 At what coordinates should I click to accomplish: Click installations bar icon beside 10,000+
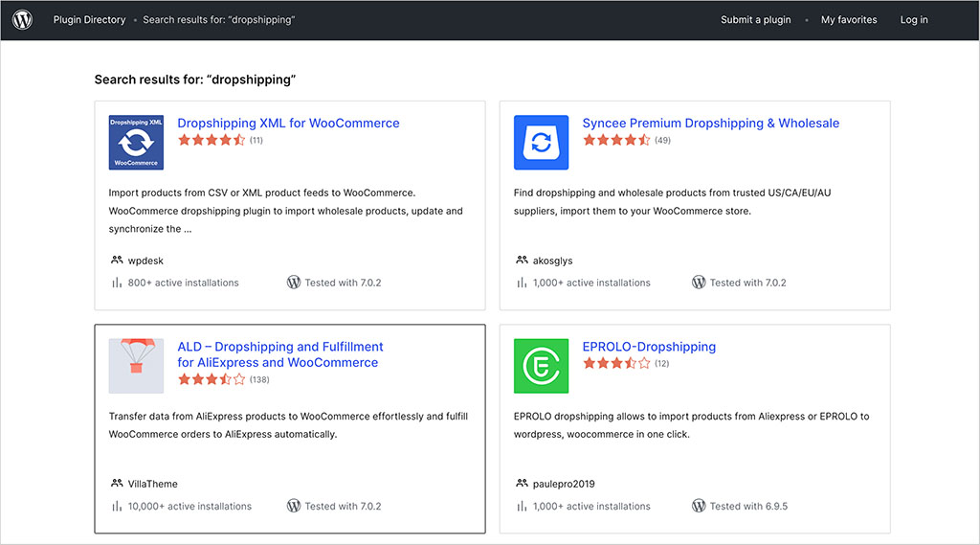117,506
